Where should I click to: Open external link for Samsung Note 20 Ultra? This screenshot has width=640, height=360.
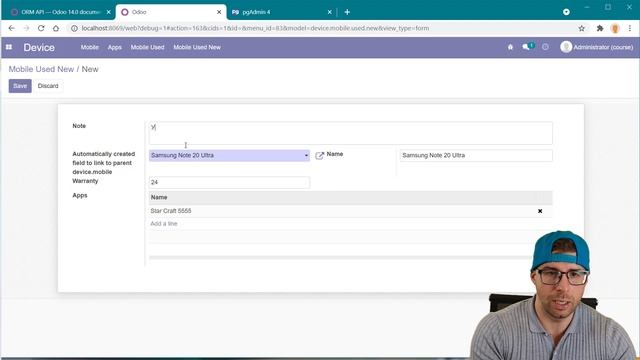click(x=319, y=156)
